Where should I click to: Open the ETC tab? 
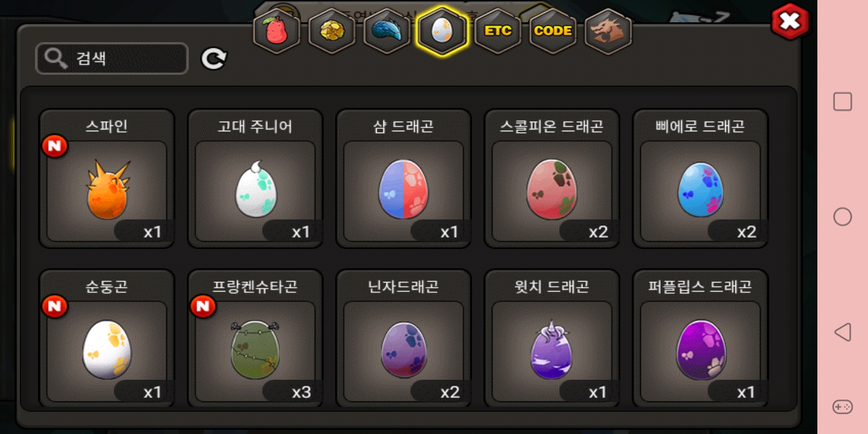(498, 31)
